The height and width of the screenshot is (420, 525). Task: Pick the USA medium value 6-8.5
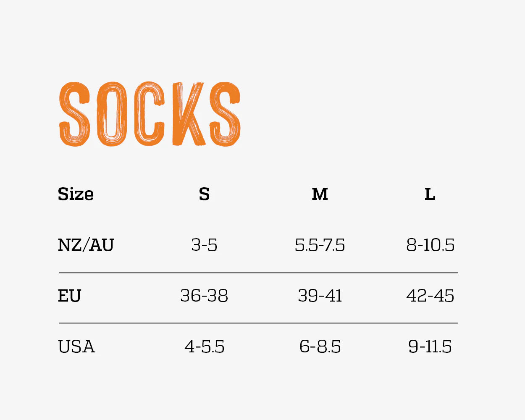point(320,347)
